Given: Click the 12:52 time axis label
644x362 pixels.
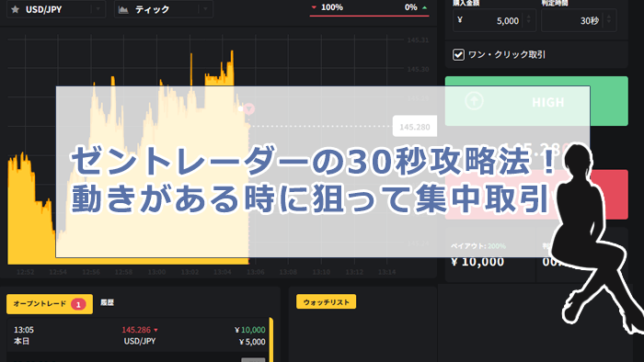Looking at the screenshot, I should [x=25, y=272].
